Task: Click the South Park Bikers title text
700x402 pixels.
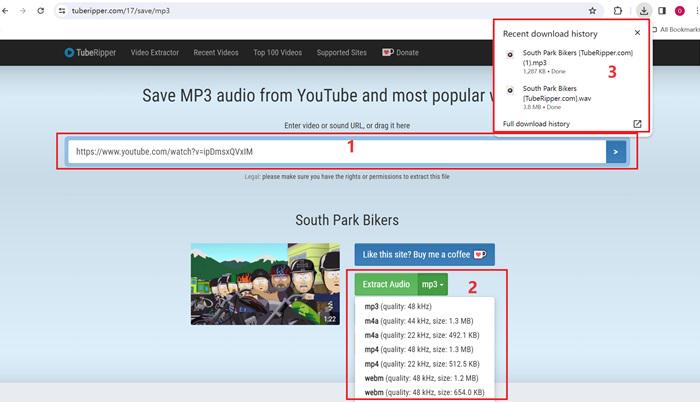Action: point(347,220)
